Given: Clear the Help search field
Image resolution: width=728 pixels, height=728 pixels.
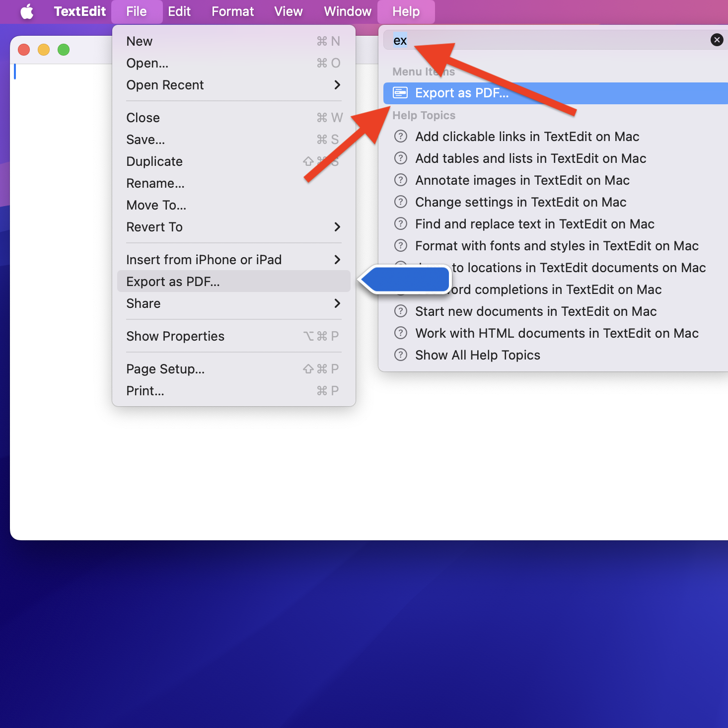Looking at the screenshot, I should 717,40.
